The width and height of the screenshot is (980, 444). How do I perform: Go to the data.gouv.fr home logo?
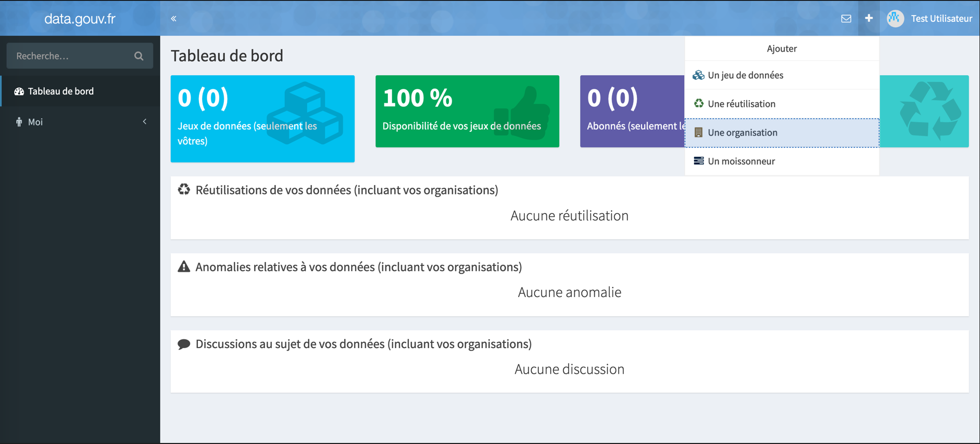pos(80,19)
